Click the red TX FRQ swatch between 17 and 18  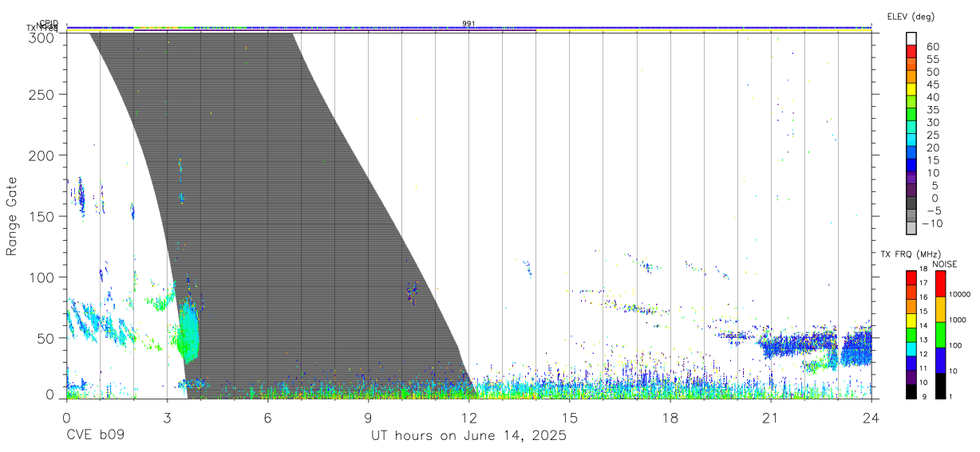point(911,277)
